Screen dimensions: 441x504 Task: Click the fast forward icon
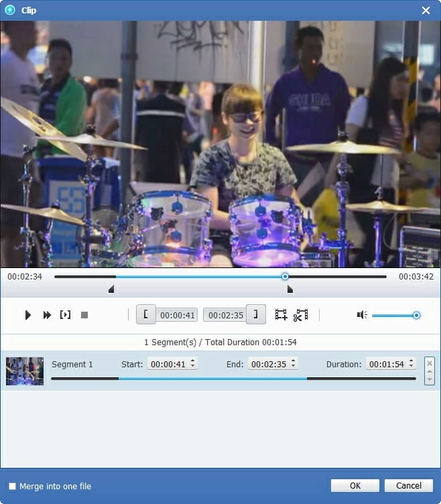point(47,315)
